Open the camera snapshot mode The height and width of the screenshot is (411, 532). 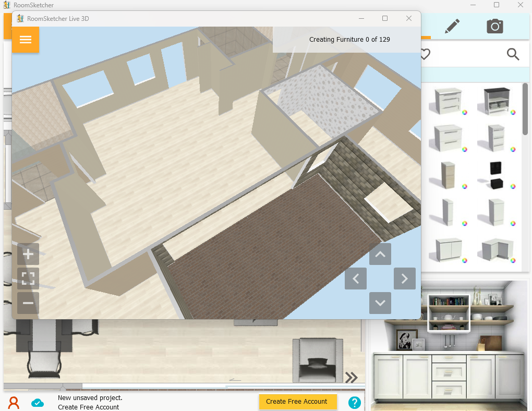(x=494, y=26)
